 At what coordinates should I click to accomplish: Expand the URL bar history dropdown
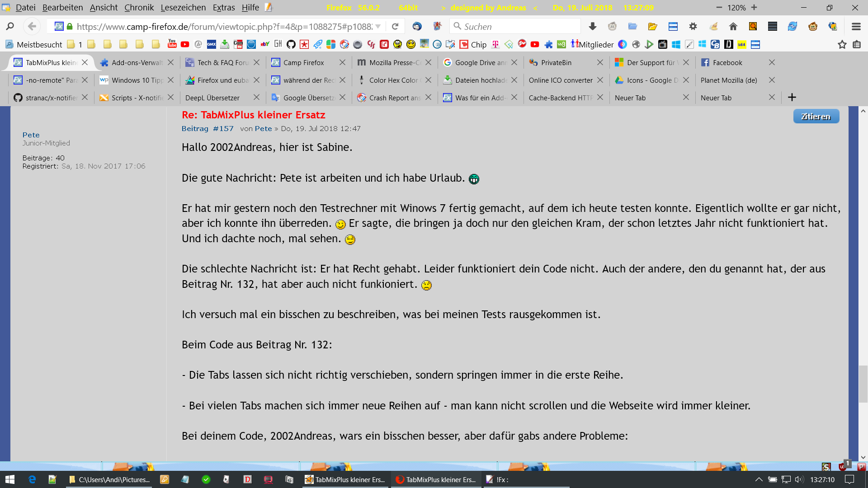pyautogui.click(x=378, y=27)
